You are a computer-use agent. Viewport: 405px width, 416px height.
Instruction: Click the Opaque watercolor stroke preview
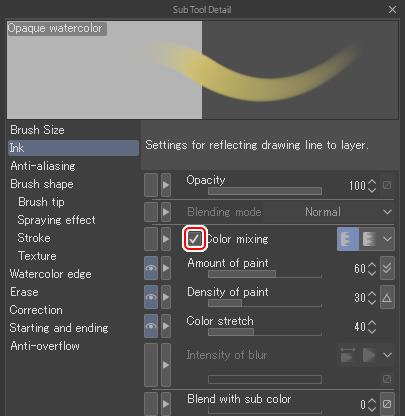[x=203, y=70]
